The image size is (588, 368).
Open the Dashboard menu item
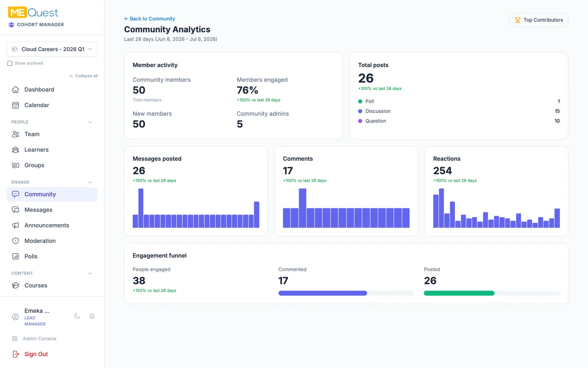coord(52,89)
